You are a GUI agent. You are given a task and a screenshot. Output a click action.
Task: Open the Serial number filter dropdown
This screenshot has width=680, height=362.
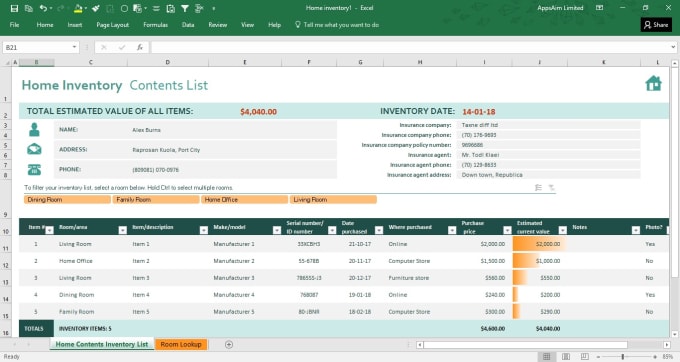point(332,230)
